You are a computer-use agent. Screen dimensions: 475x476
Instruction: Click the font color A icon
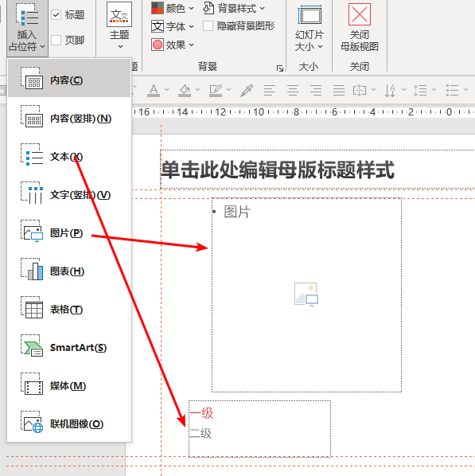click(154, 90)
